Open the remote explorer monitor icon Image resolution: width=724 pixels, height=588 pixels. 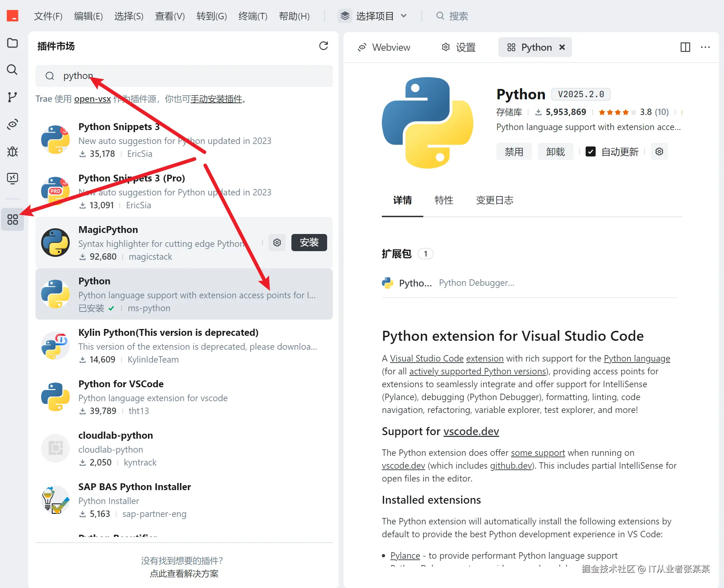click(x=13, y=178)
